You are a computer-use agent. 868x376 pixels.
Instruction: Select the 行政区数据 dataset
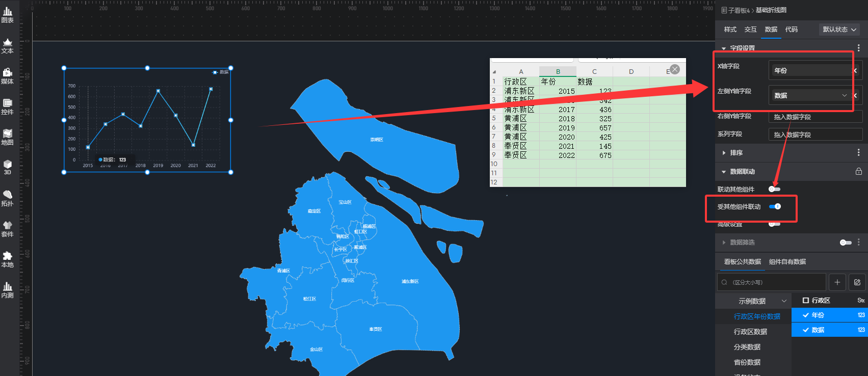(750, 332)
